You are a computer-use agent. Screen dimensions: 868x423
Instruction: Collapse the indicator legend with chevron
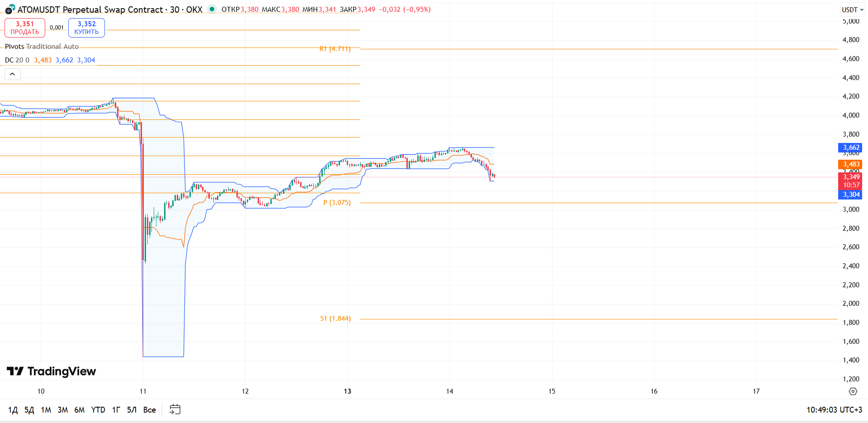13,74
